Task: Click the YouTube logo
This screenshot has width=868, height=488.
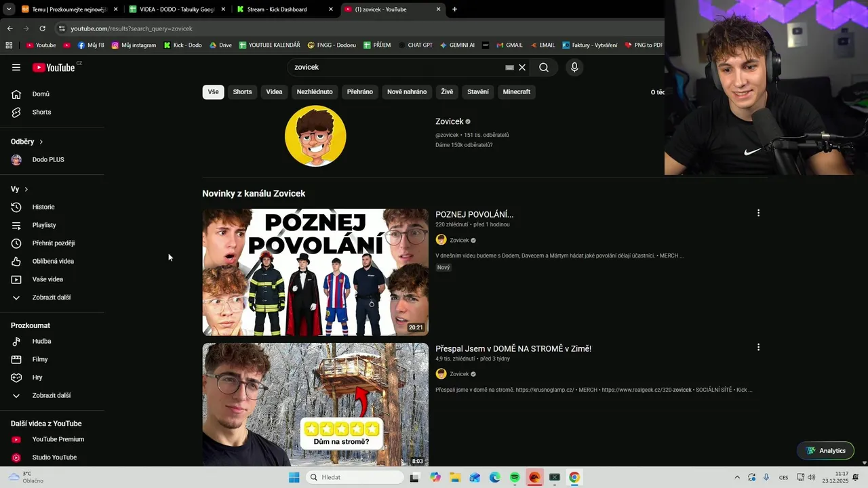Action: [54, 67]
